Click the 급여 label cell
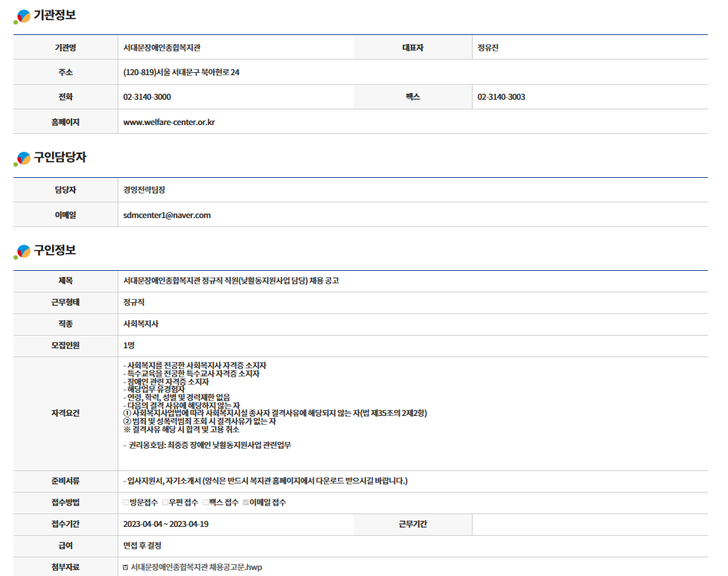 pyautogui.click(x=66, y=545)
